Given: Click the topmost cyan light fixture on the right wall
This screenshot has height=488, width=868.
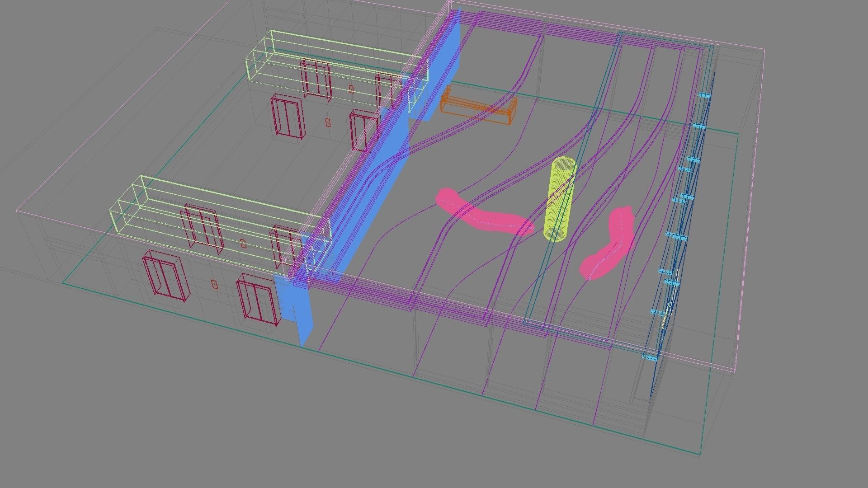Looking at the screenshot, I should [704, 96].
